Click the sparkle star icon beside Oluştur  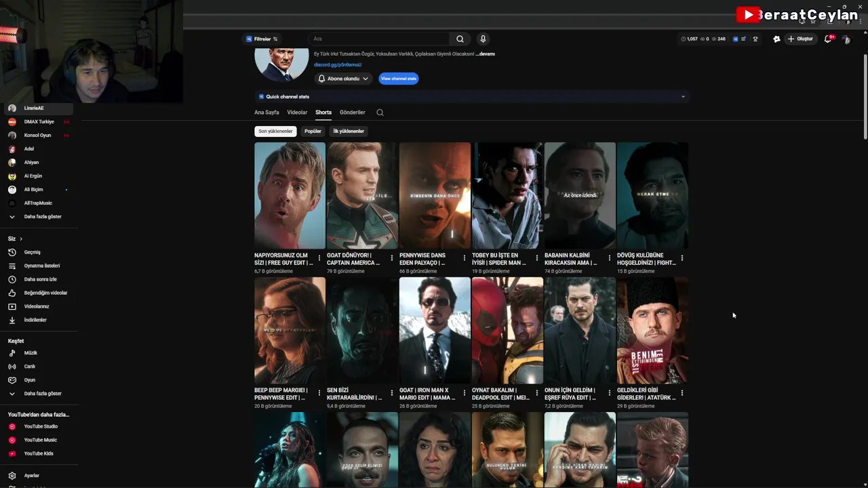pos(776,39)
